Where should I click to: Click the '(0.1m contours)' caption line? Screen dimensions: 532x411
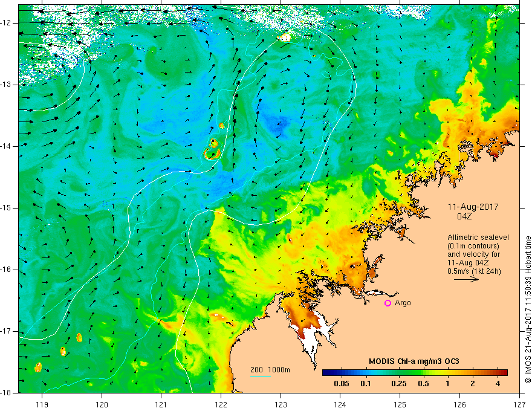tap(473, 246)
